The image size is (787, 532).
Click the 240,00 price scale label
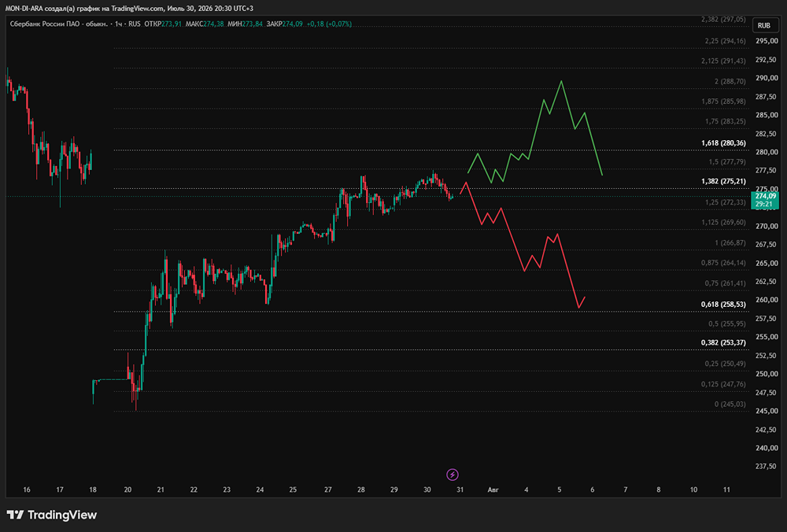click(x=767, y=448)
